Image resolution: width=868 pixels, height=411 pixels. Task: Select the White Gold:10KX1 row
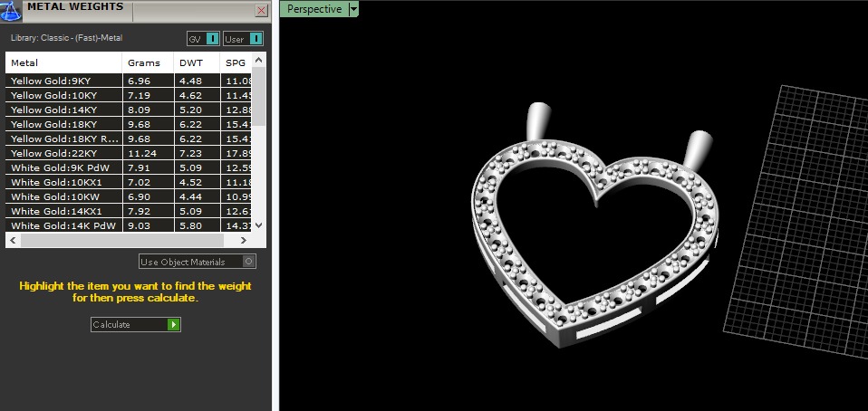[x=129, y=182]
